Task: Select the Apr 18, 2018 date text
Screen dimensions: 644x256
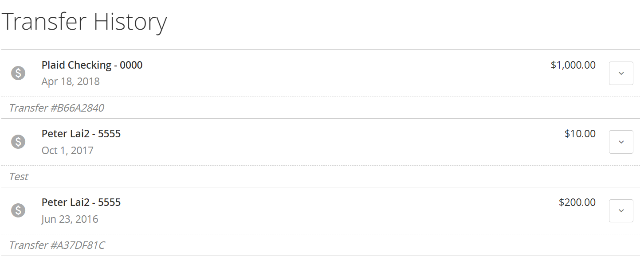Action: click(x=71, y=81)
